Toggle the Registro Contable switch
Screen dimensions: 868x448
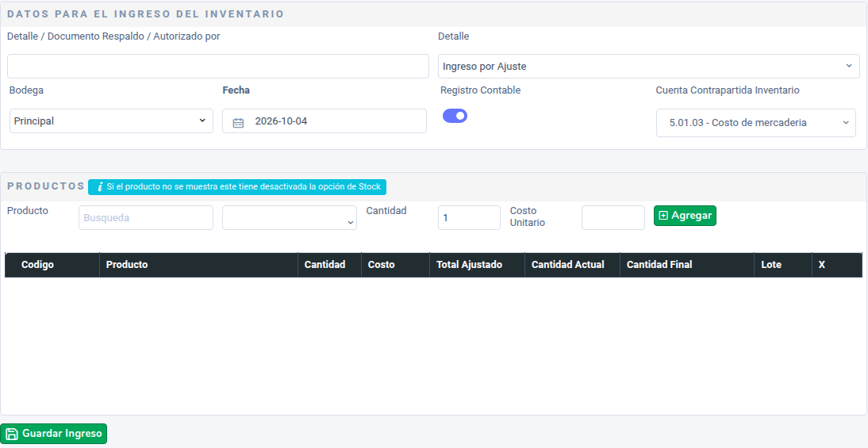click(x=455, y=116)
